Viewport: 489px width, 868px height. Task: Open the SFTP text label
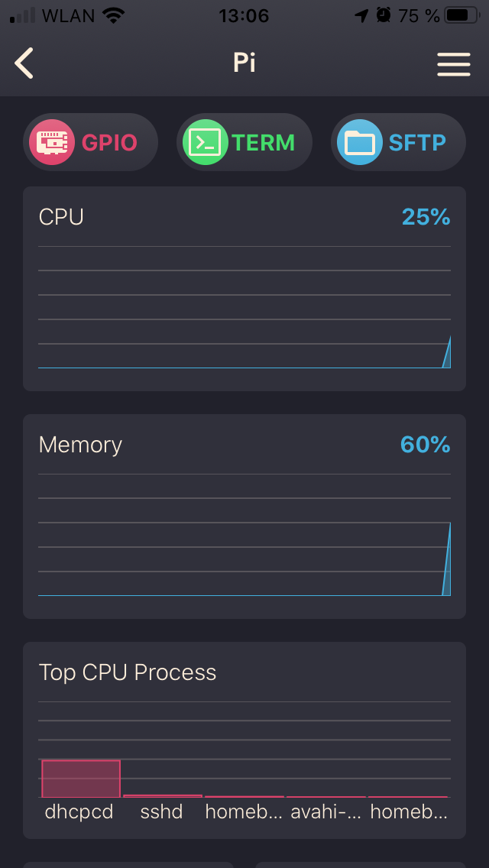(x=417, y=143)
